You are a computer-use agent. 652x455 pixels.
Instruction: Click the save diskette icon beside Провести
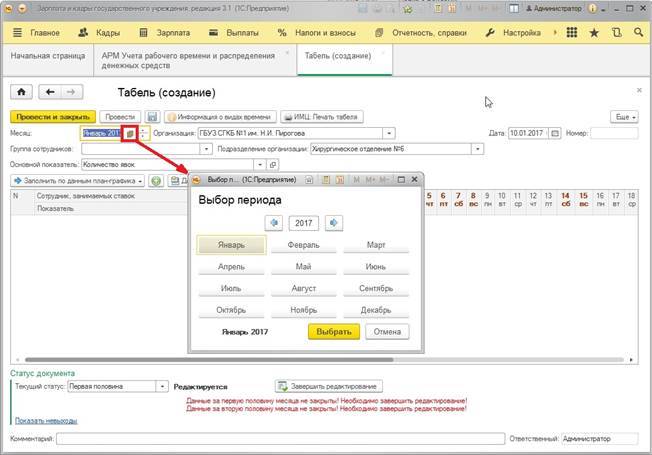click(152, 116)
